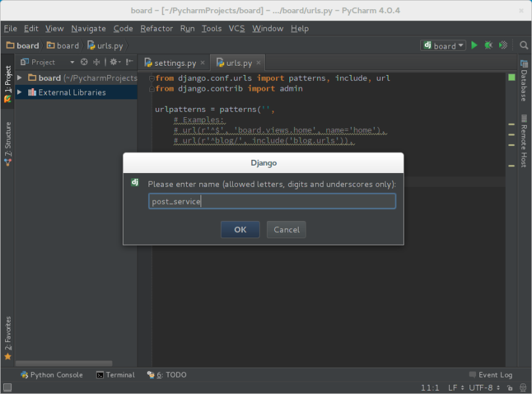The image size is (532, 394).
Task: Open the Terminal tool window
Action: pos(116,375)
